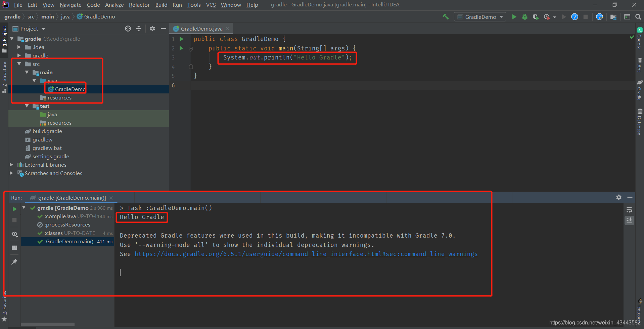Open the VCS menu
This screenshot has width=644, height=329.
click(x=211, y=5)
